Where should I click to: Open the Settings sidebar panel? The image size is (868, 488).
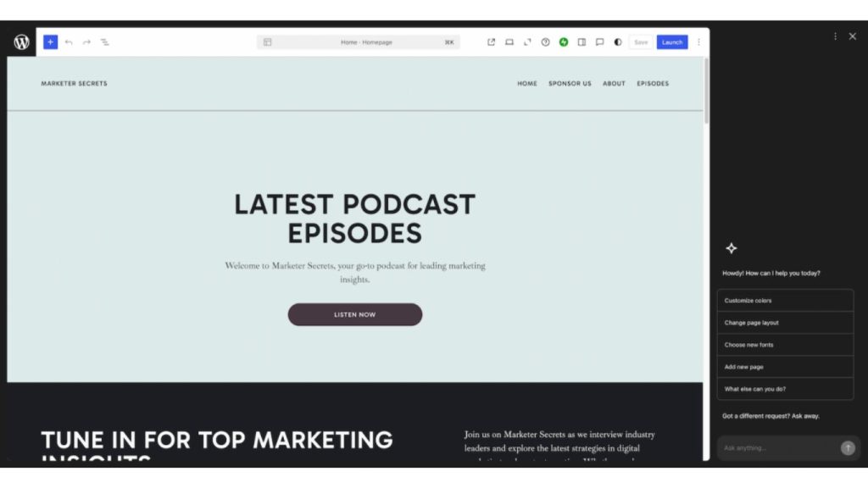(581, 42)
